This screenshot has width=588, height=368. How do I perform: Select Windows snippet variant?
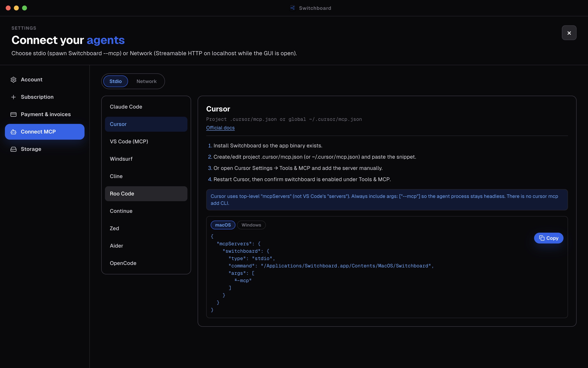click(251, 225)
